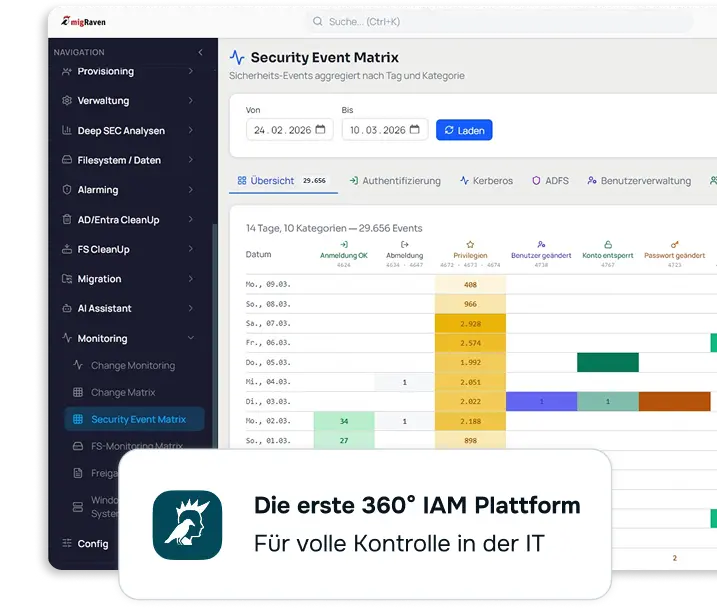The image size is (717, 609).
Task: Expand the Verwaltung sidebar section
Action: pyautogui.click(x=191, y=101)
